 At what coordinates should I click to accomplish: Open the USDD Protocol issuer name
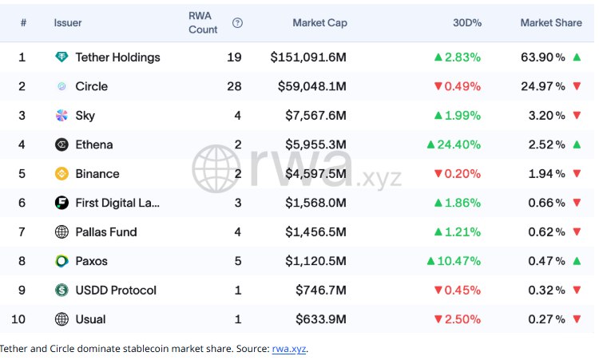[x=116, y=291]
